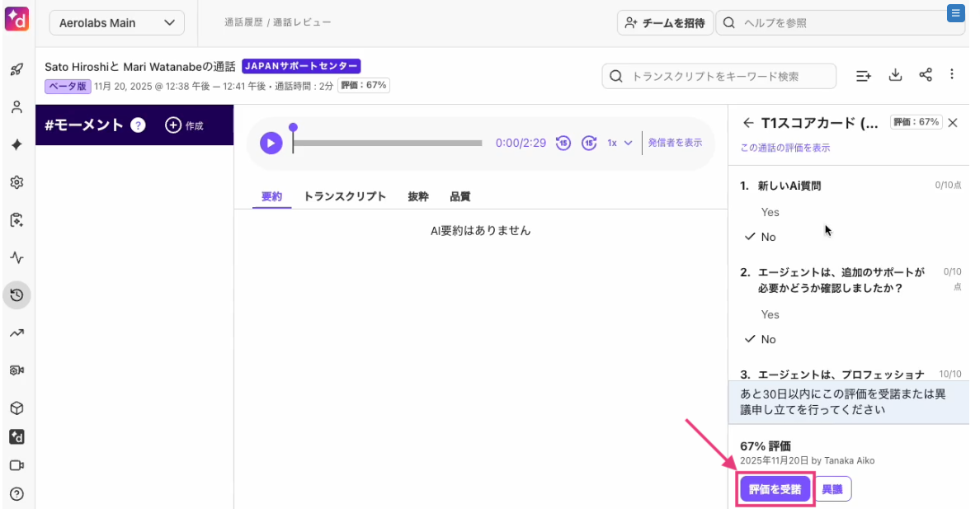Click the moments help question mark
980x509 pixels.
138,125
